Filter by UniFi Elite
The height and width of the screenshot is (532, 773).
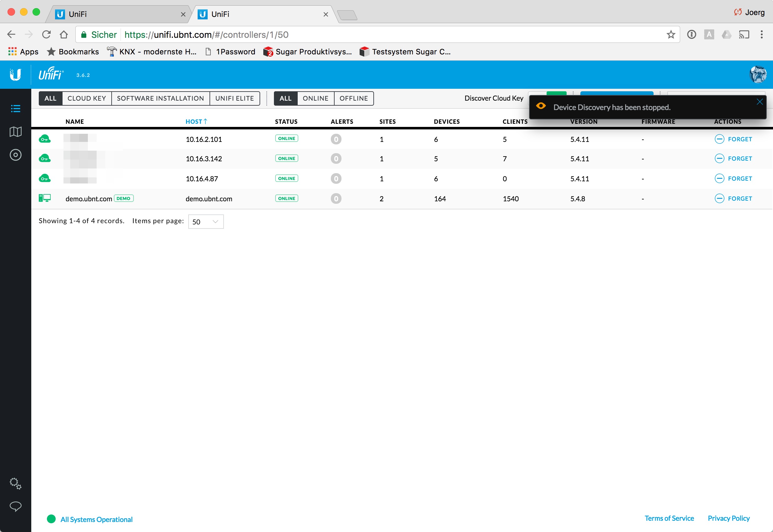tap(235, 98)
